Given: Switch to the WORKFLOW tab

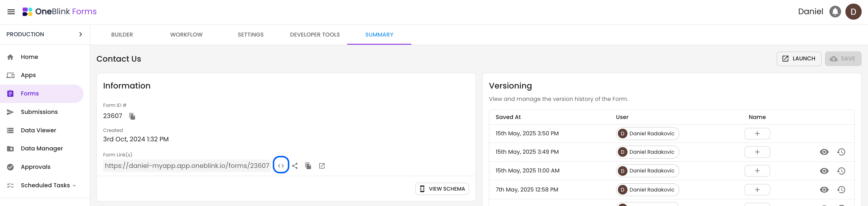Looking at the screenshot, I should tap(186, 35).
